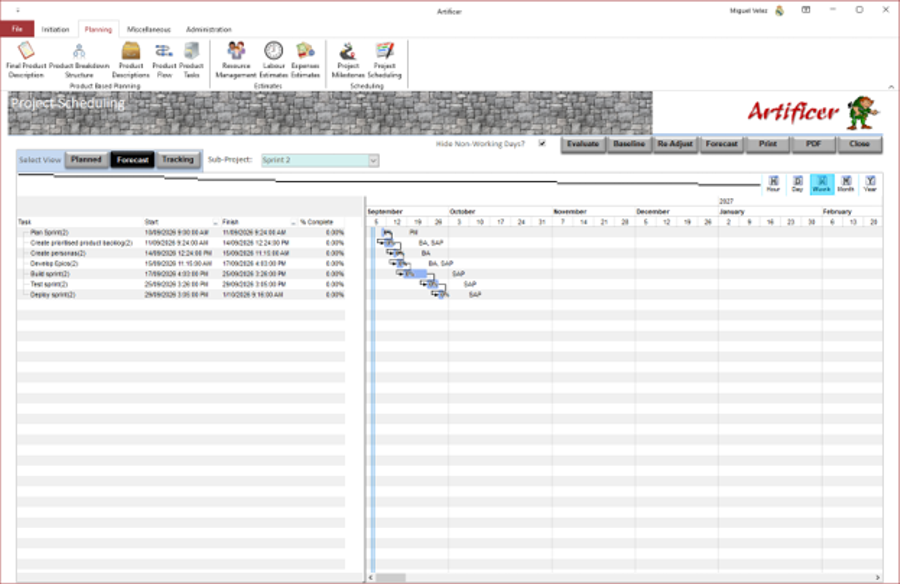Click the Gantt scrollbar left arrow
This screenshot has width=900, height=584.
coord(370,578)
